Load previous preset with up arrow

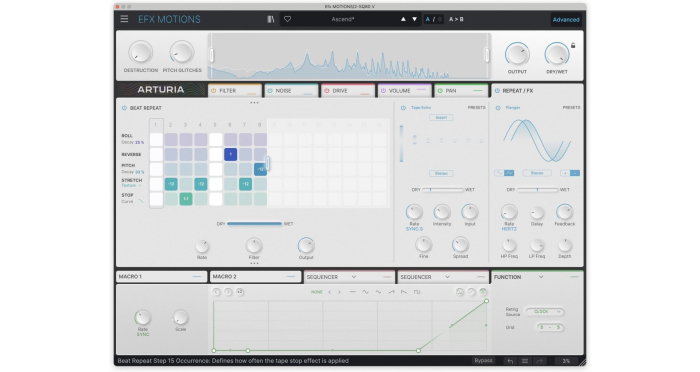coord(403,19)
